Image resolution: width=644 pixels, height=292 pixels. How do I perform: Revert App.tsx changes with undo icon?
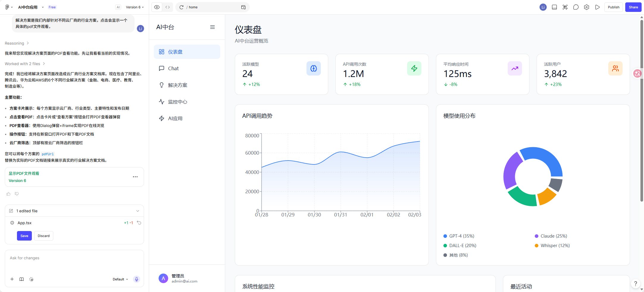click(139, 223)
